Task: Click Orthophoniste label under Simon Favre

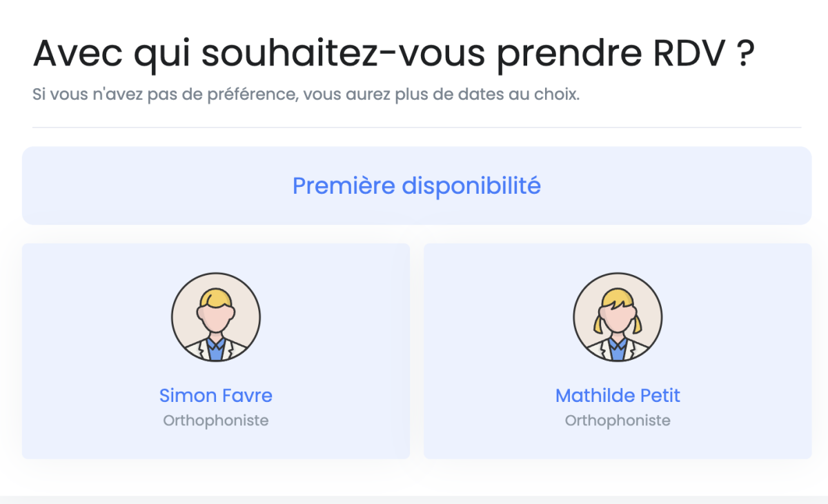Action: (x=216, y=420)
